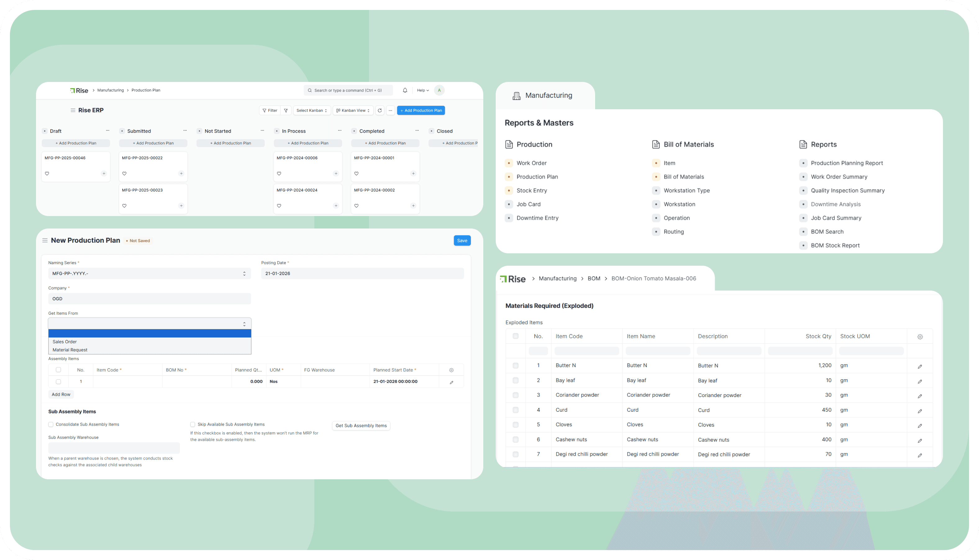The image size is (979, 560).
Task: Click plus icon on MFG-PP-2024-00006 card
Action: click(x=336, y=174)
